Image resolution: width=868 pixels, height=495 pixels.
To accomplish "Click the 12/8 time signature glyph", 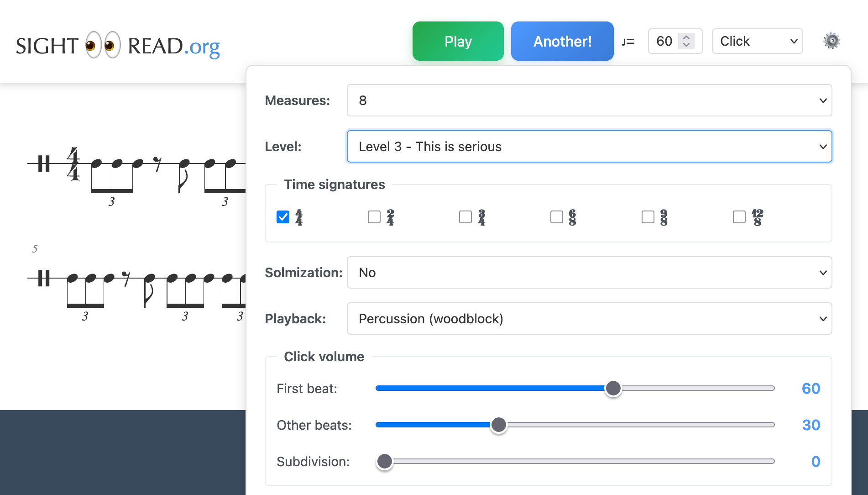I will coord(757,217).
